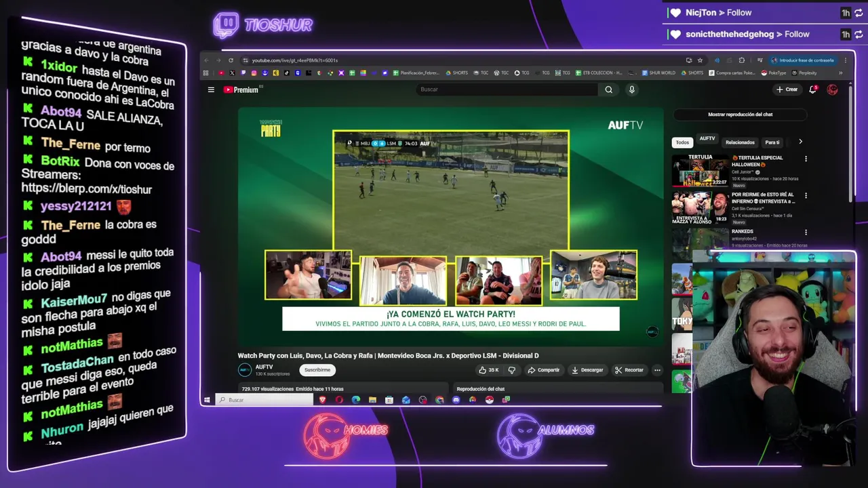This screenshot has height=488, width=868.
Task: Click the YouTube search magnifier button
Action: click(x=609, y=89)
